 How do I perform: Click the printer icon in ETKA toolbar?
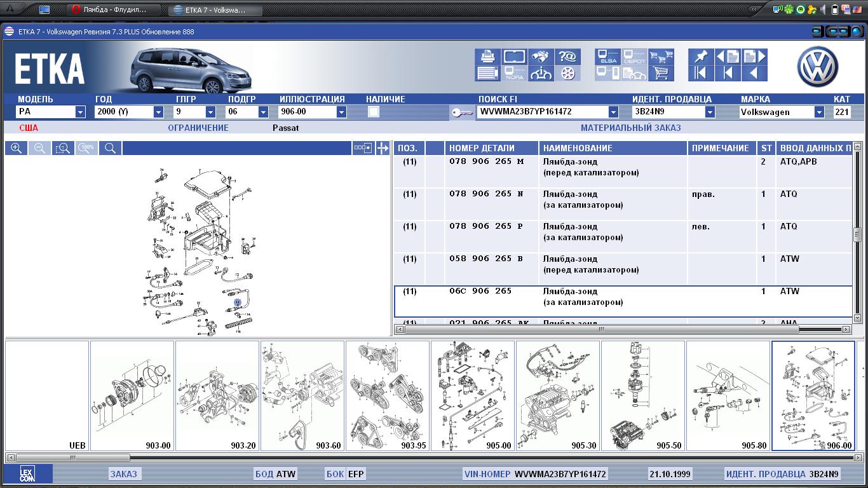click(x=487, y=57)
